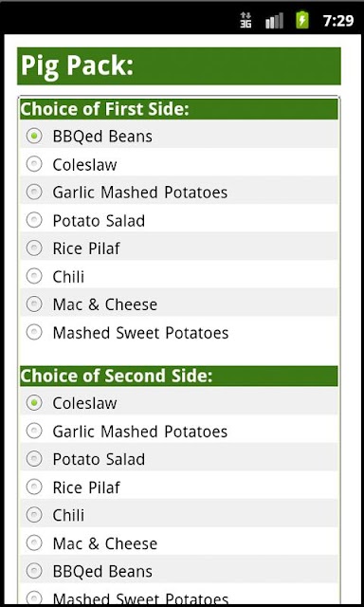
Task: Select BBQed Beans as second side
Action: tap(179, 572)
